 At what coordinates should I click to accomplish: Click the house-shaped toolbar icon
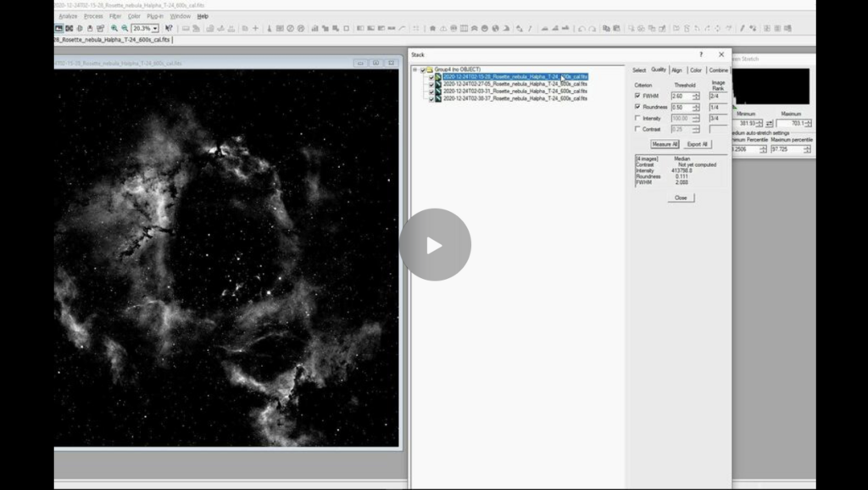pyautogui.click(x=432, y=28)
